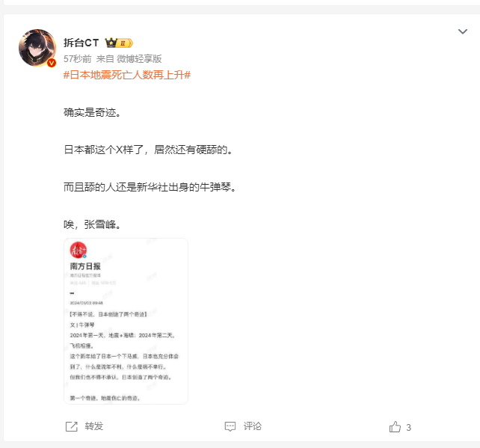Click the comment speech bubble icon
Image resolution: width=480 pixels, height=448 pixels.
(x=230, y=426)
